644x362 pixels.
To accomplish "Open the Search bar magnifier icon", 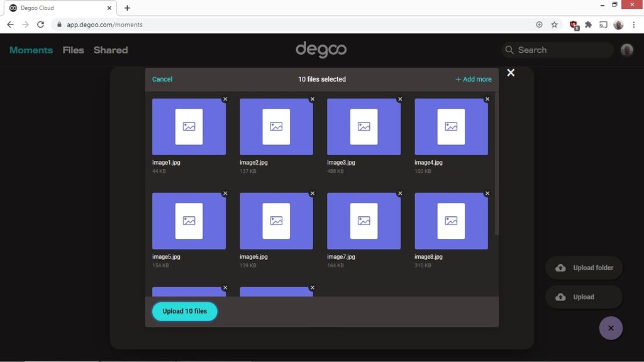I will (x=509, y=50).
